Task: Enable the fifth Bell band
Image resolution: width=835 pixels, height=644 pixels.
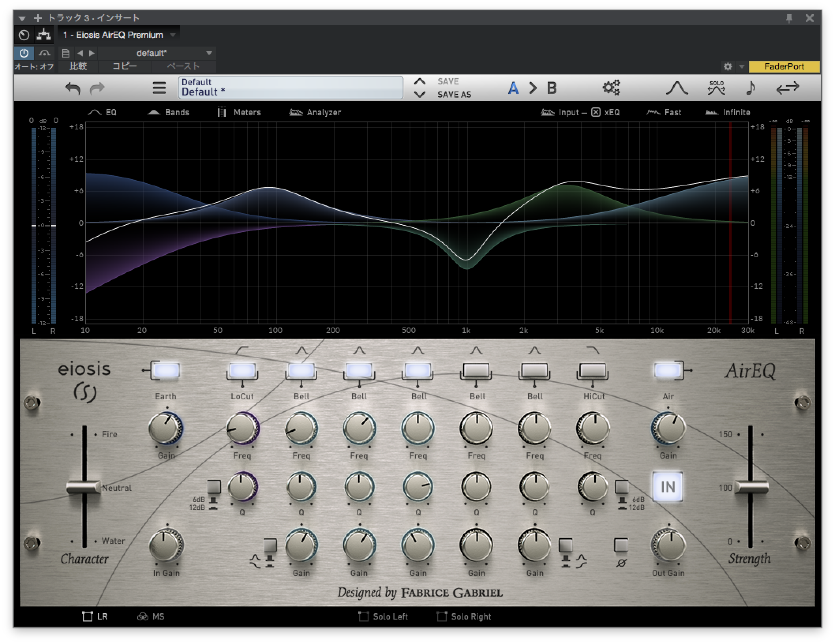Action: click(x=534, y=371)
